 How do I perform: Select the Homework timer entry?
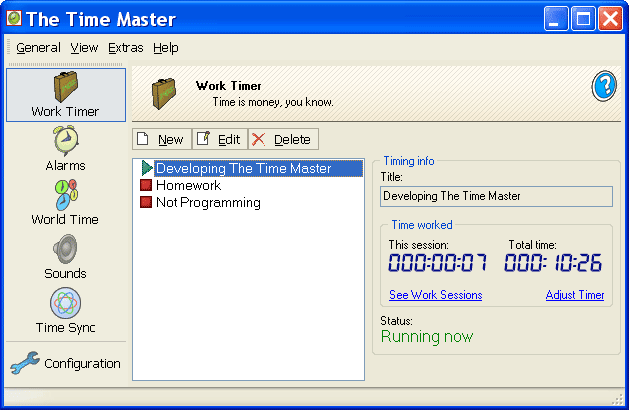click(188, 186)
